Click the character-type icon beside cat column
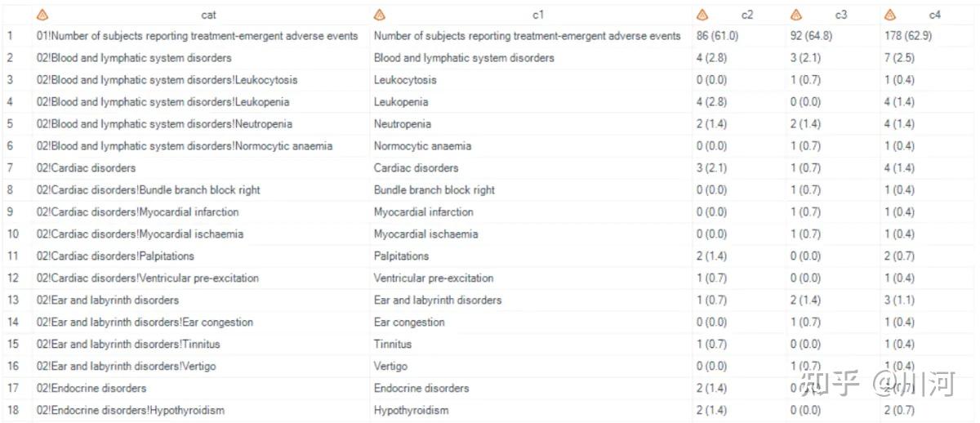 click(x=43, y=15)
